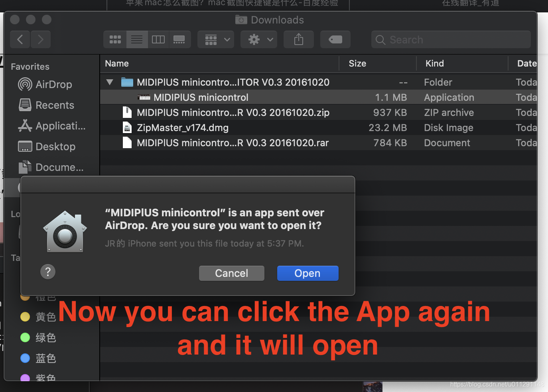The image size is (548, 392).
Task: Click Cancel in the AirDrop dialog
Action: [232, 273]
